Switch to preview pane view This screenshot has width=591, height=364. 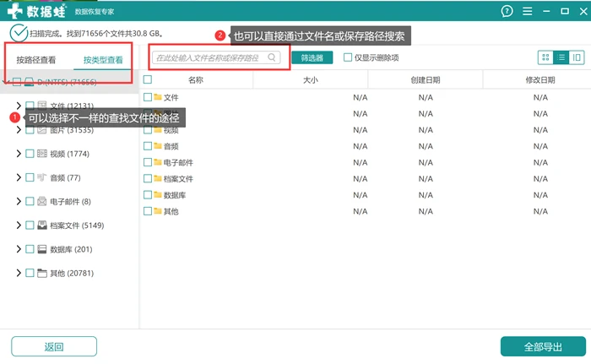click(x=577, y=57)
